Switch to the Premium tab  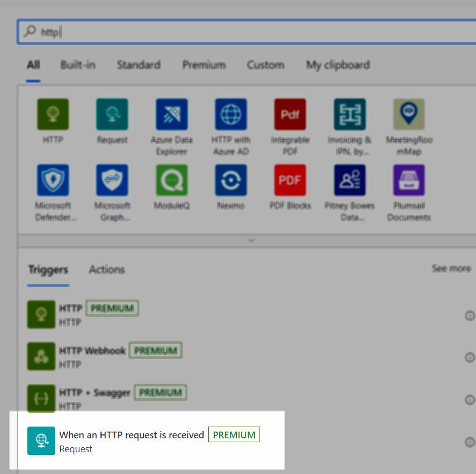(204, 65)
